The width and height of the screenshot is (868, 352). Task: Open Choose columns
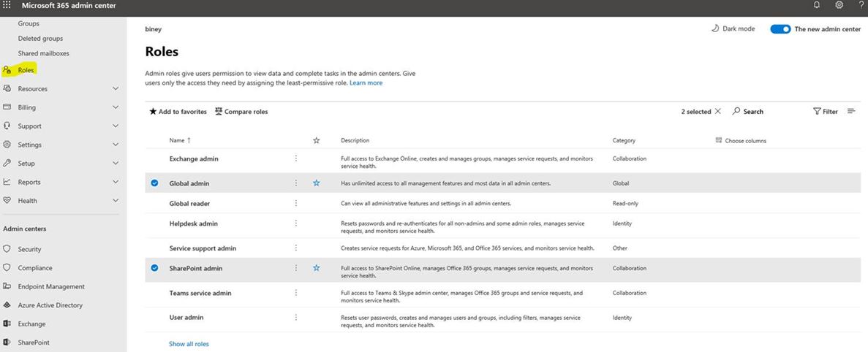pos(741,140)
